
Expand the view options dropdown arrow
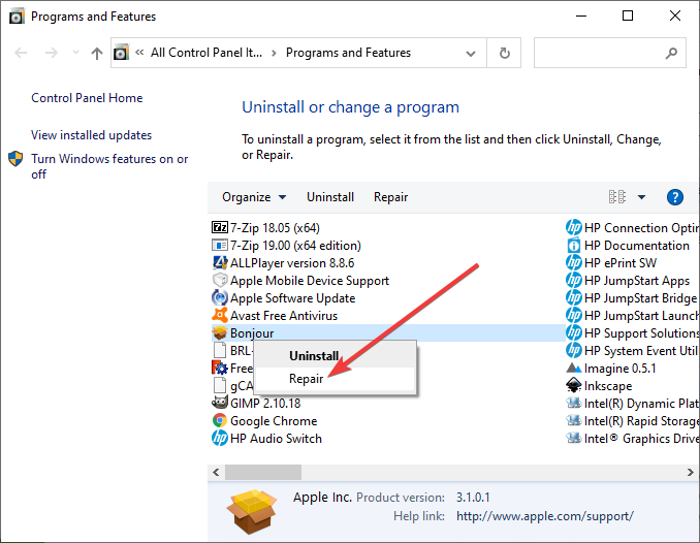[x=641, y=197]
